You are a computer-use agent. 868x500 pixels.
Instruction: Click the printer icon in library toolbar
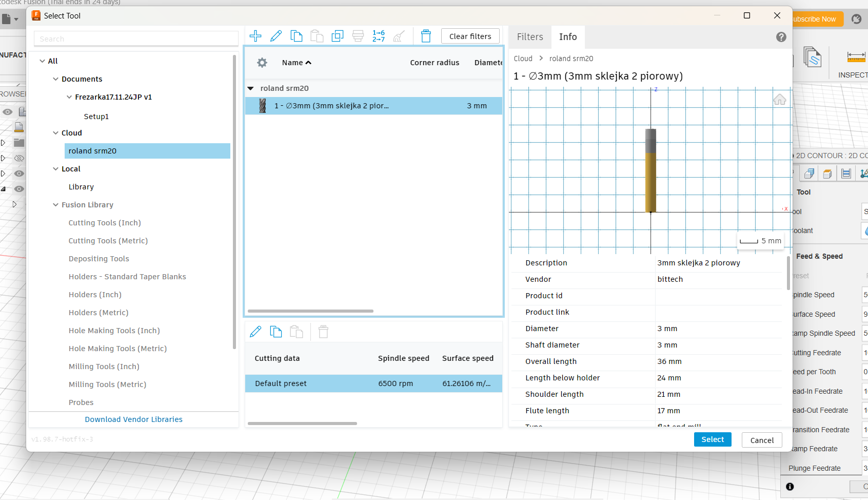pyautogui.click(x=358, y=36)
